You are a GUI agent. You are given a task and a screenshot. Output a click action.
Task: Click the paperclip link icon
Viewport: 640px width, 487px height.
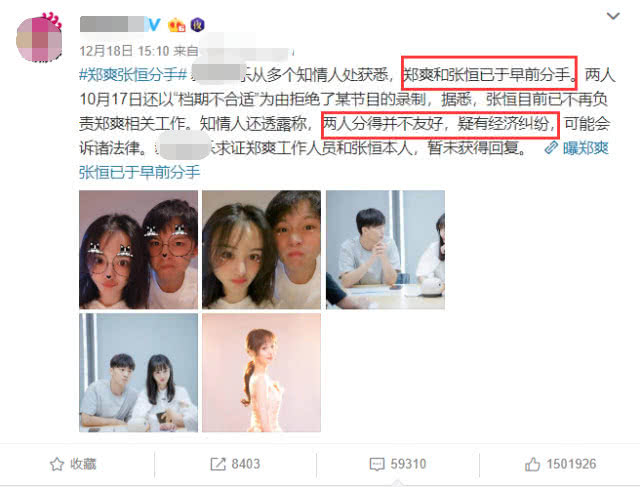(x=551, y=148)
